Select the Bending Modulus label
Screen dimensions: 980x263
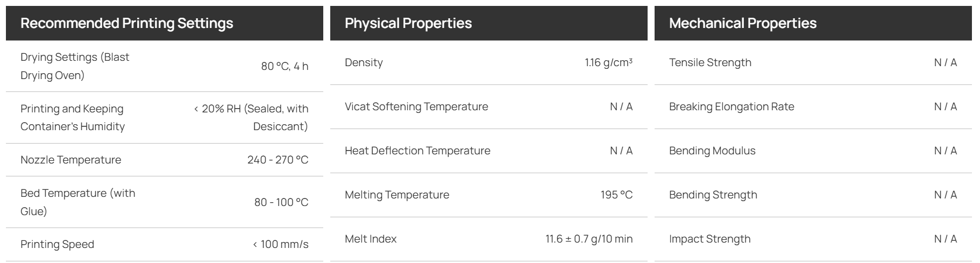tap(712, 151)
